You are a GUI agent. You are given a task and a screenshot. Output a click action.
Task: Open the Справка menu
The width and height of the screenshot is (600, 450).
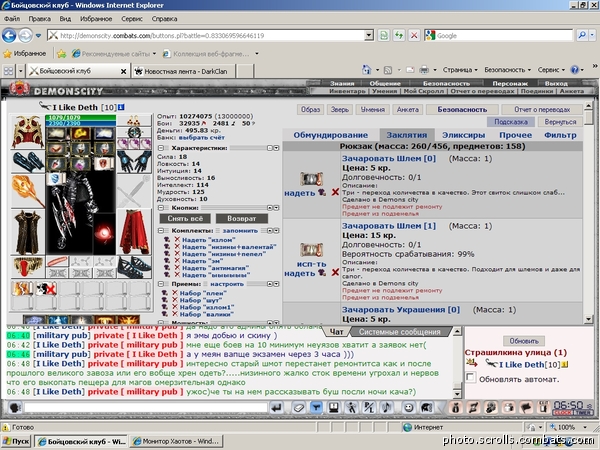[164, 19]
